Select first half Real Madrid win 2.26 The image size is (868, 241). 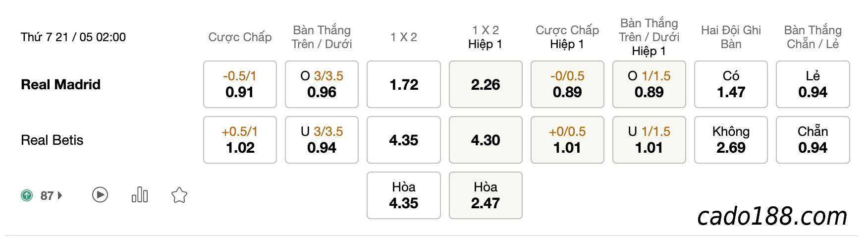point(486,84)
